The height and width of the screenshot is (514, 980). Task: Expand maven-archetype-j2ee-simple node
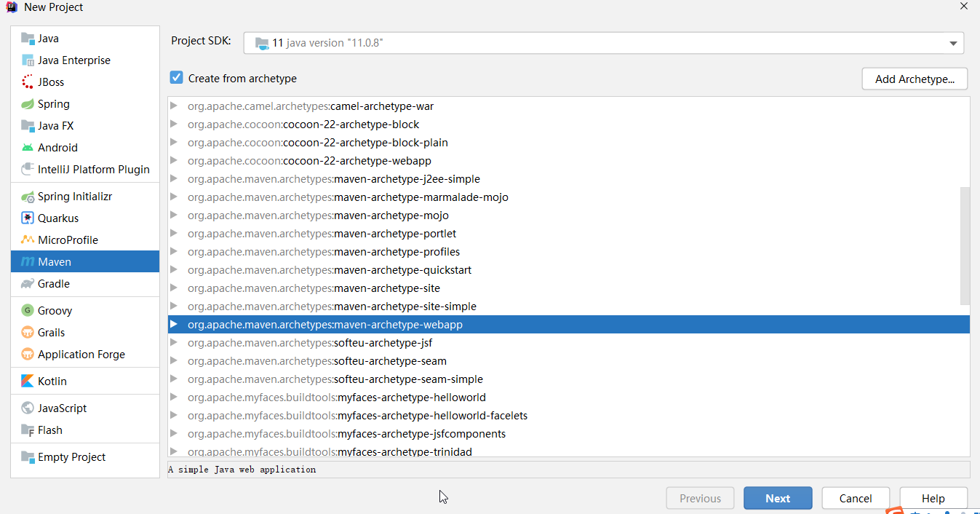174,179
